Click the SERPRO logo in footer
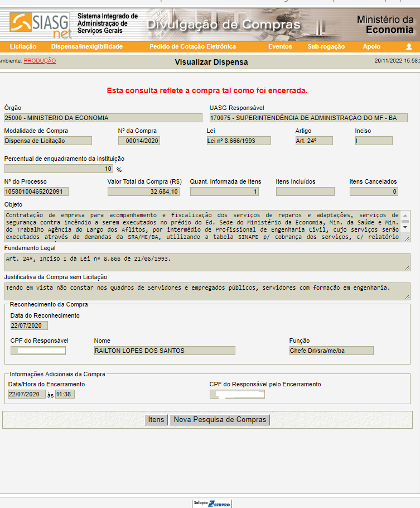 pos(211,503)
